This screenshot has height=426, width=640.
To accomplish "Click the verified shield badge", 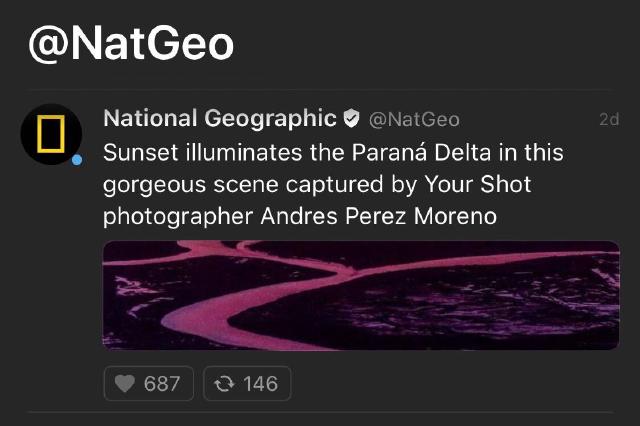I will (x=351, y=119).
